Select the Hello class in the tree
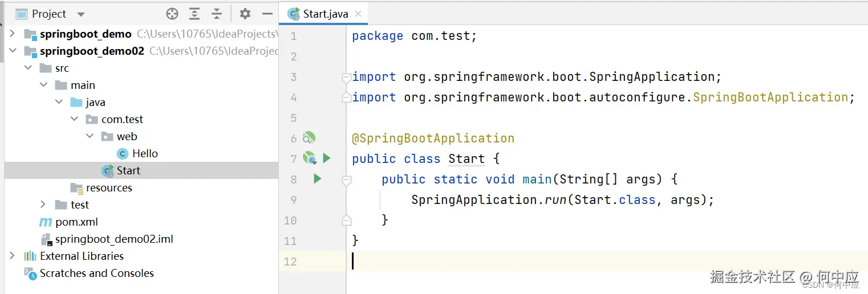868x294 pixels. click(145, 153)
